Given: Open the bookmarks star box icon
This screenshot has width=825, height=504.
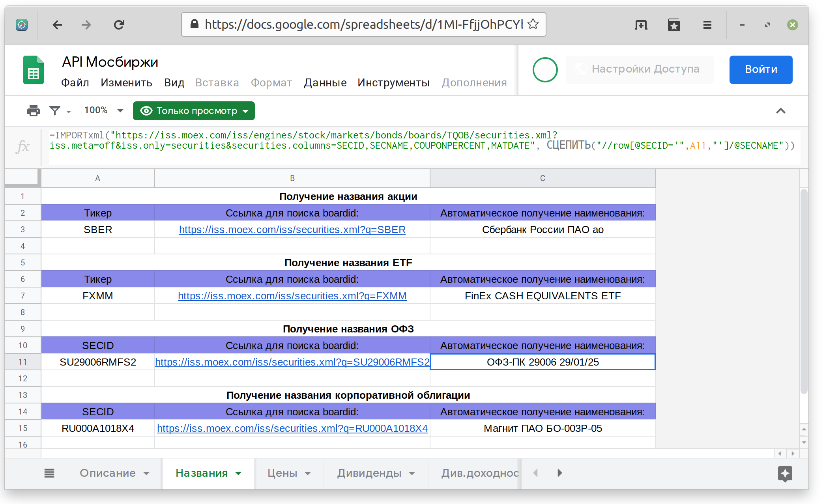Looking at the screenshot, I should (x=674, y=25).
